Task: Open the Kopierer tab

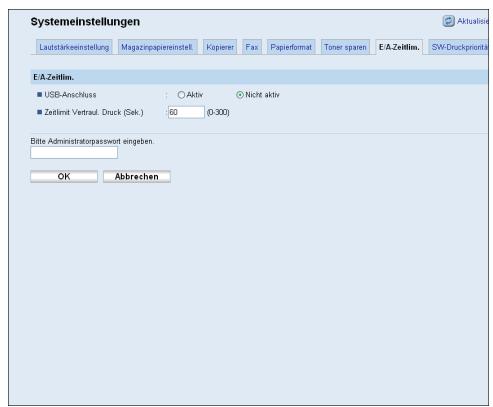Action: point(220,47)
